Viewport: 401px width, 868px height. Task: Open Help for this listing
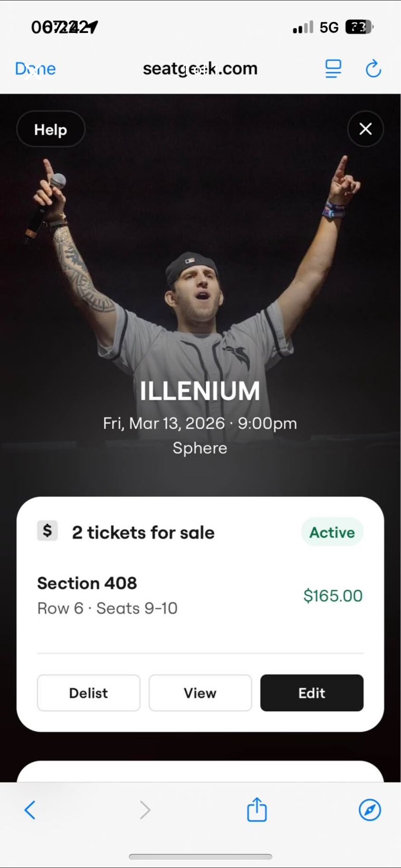coord(50,129)
